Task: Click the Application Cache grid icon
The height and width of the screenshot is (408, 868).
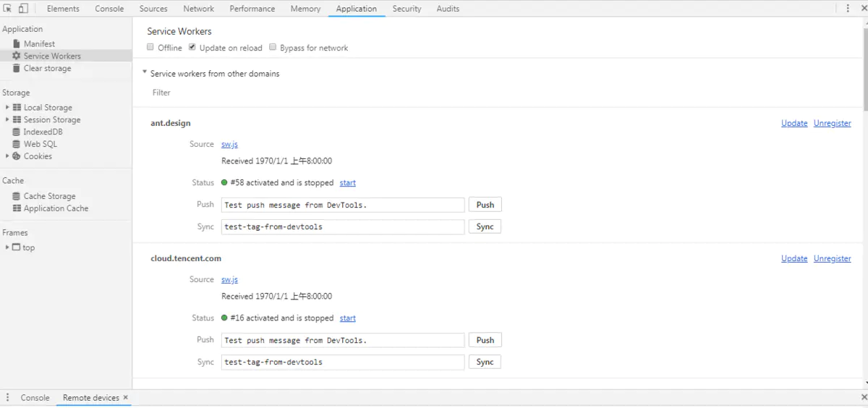Action: point(17,208)
